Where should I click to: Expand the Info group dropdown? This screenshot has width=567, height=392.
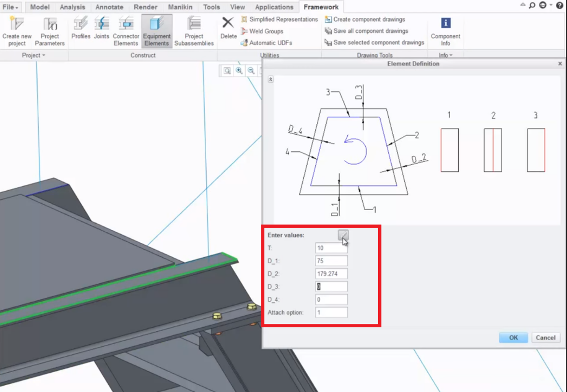pos(445,56)
